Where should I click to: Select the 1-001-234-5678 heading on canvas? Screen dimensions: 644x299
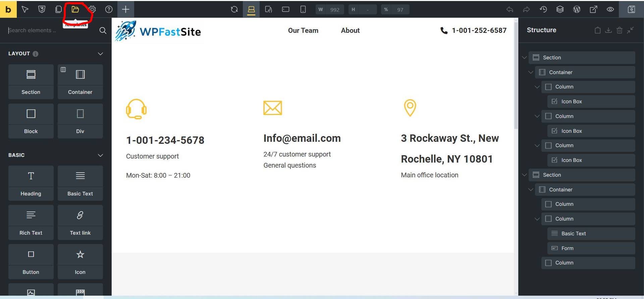pyautogui.click(x=165, y=140)
